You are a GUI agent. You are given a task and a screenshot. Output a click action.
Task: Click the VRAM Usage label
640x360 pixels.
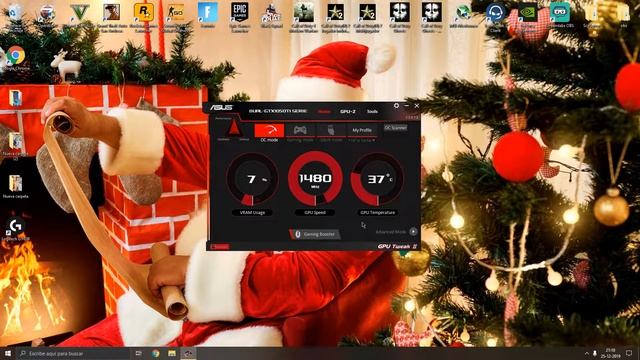click(252, 213)
